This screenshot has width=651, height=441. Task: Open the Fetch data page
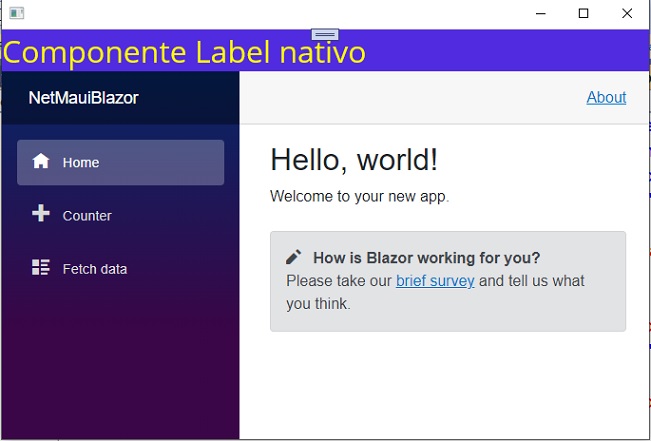point(120,269)
